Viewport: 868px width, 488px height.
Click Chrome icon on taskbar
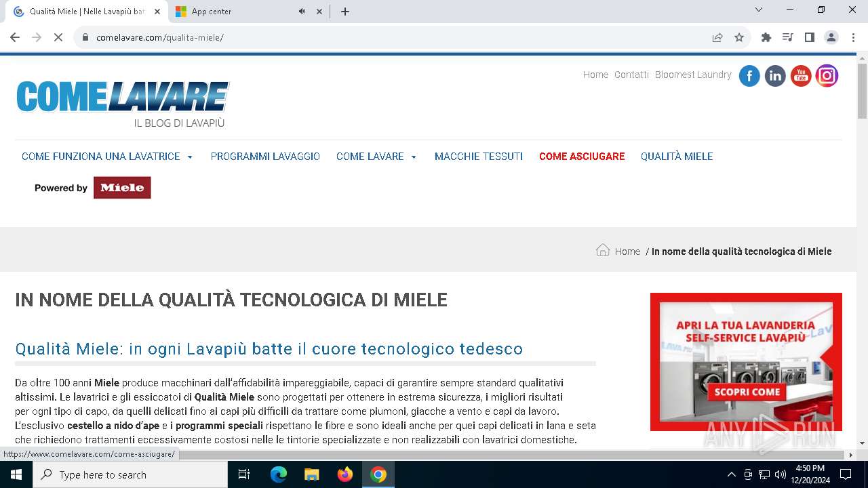click(x=378, y=474)
